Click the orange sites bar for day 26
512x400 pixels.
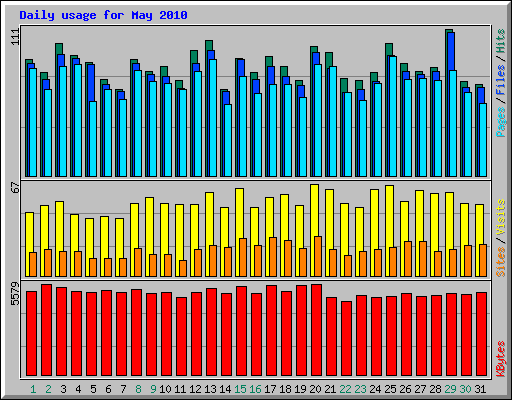408,259
